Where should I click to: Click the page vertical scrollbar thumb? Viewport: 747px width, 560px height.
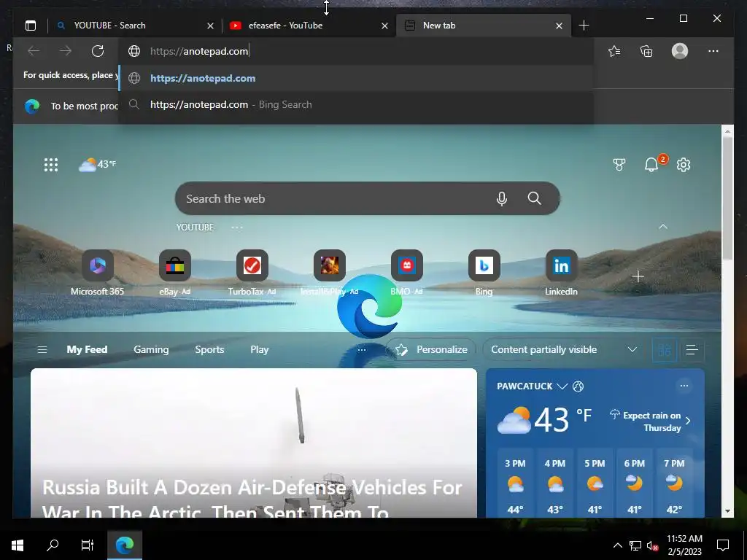coord(727,198)
